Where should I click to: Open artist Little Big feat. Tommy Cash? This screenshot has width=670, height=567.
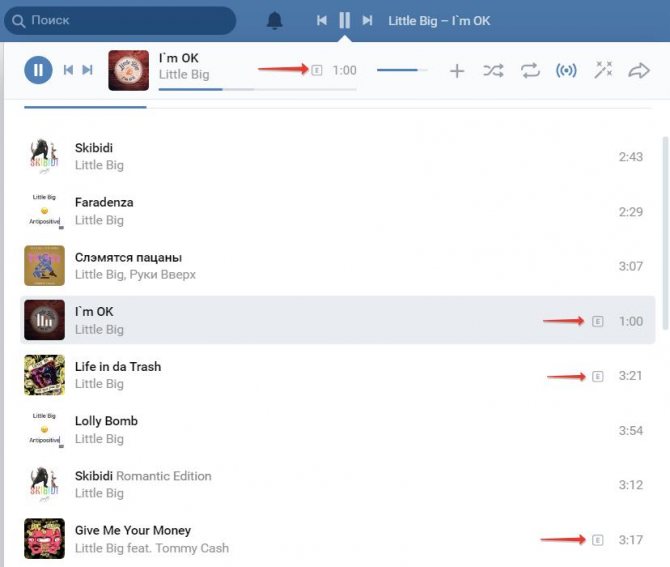tap(152, 548)
